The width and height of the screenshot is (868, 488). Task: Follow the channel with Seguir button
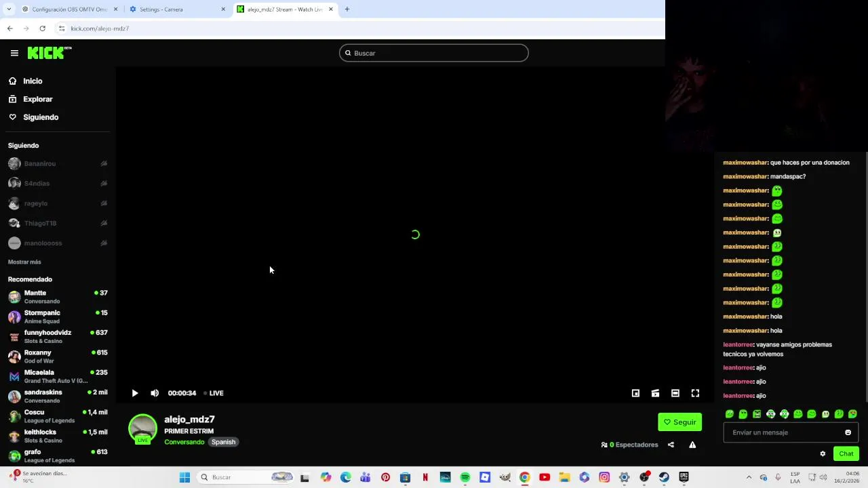click(x=679, y=422)
